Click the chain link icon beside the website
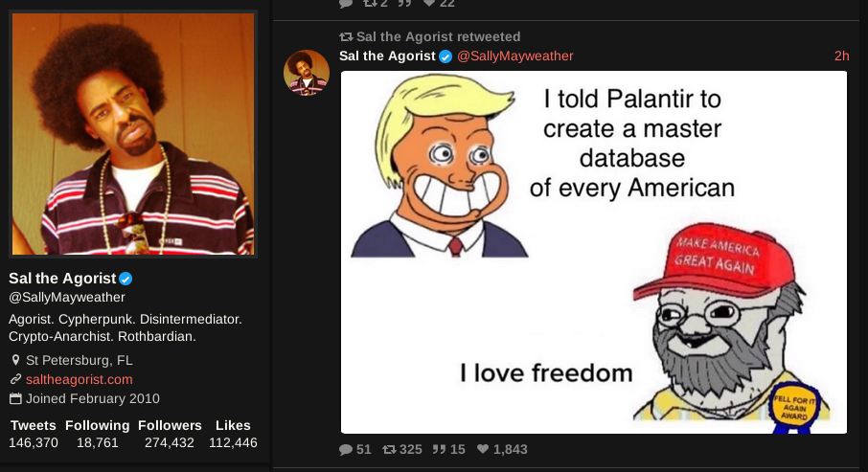The image size is (868, 472). pyautogui.click(x=15, y=380)
